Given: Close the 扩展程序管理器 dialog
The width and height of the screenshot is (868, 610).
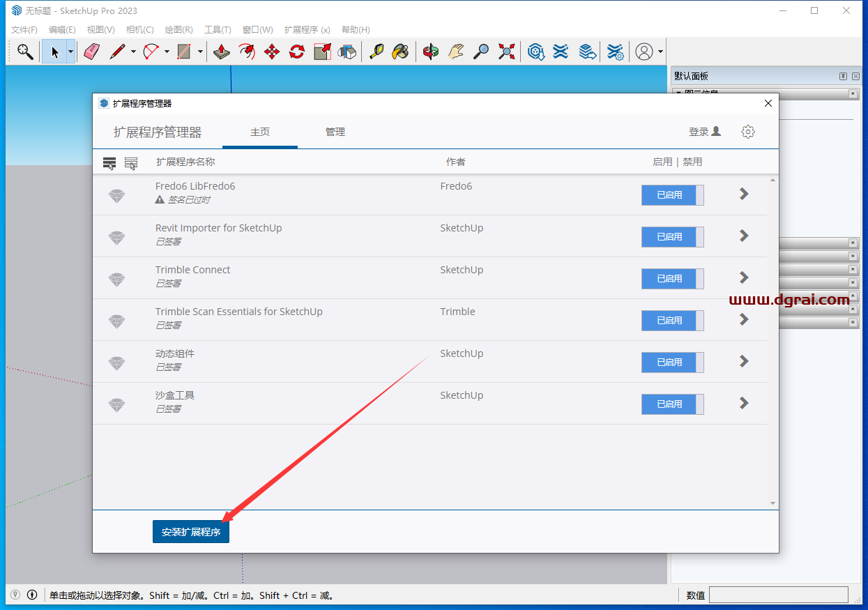Looking at the screenshot, I should (768, 103).
